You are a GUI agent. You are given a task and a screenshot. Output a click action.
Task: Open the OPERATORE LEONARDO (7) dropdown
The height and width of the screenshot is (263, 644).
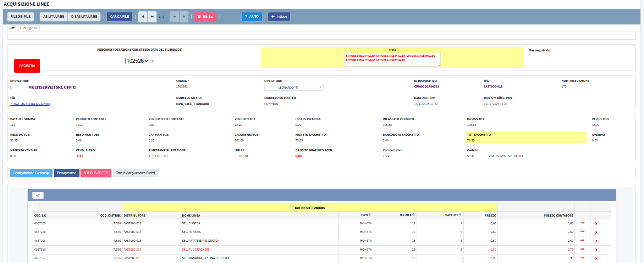click(x=294, y=88)
